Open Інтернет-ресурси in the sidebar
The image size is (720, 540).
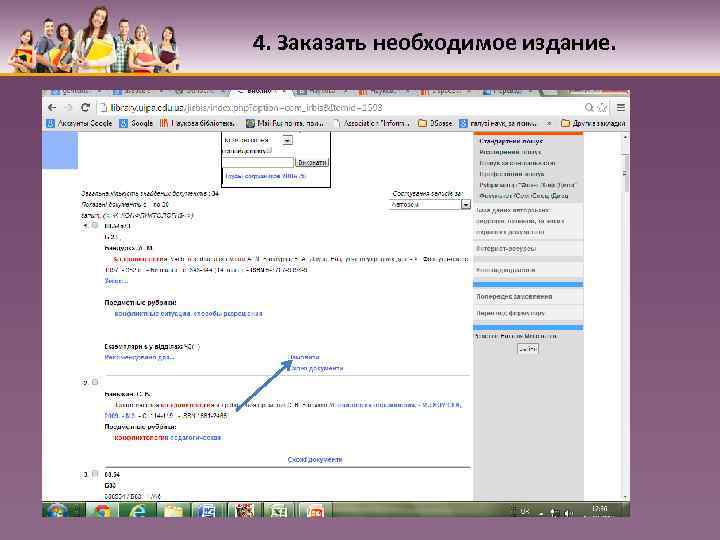506,248
